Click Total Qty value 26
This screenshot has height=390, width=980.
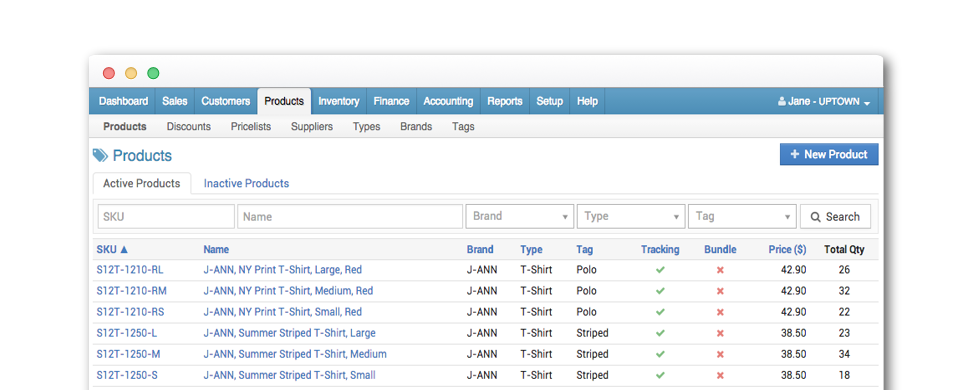pyautogui.click(x=844, y=270)
